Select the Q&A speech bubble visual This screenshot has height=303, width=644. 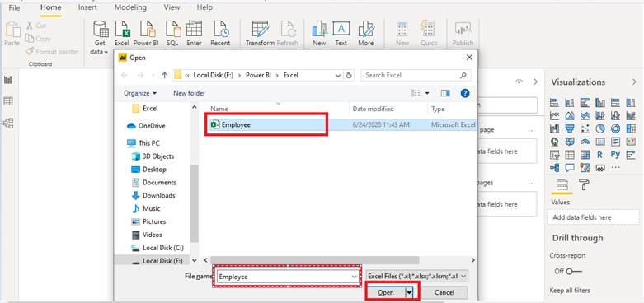[x=570, y=168]
